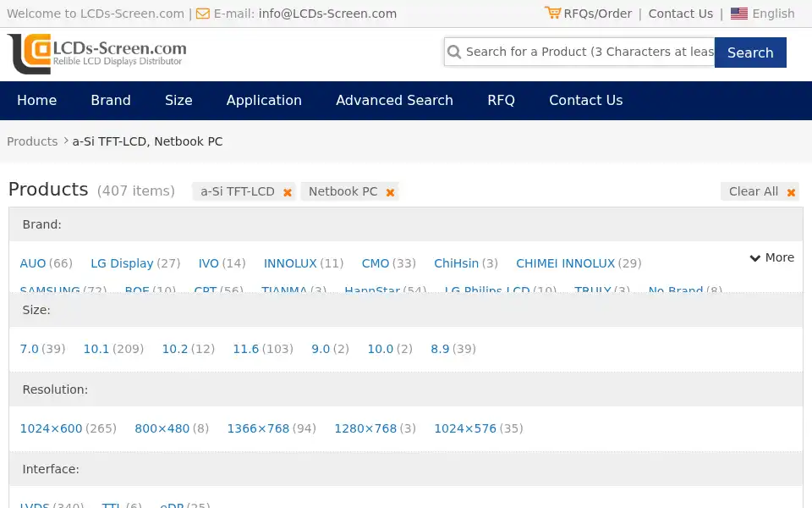Select size 7.0
The height and width of the screenshot is (508, 812).
tap(29, 349)
